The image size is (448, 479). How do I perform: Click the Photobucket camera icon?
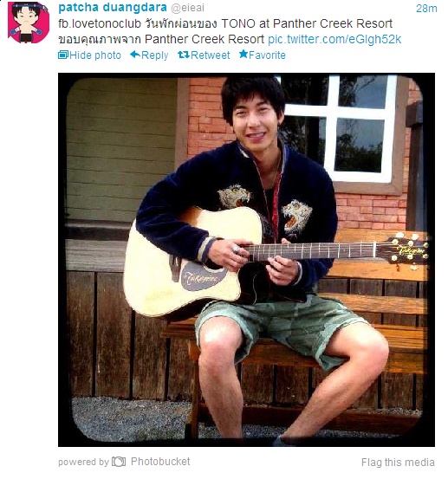tap(119, 462)
